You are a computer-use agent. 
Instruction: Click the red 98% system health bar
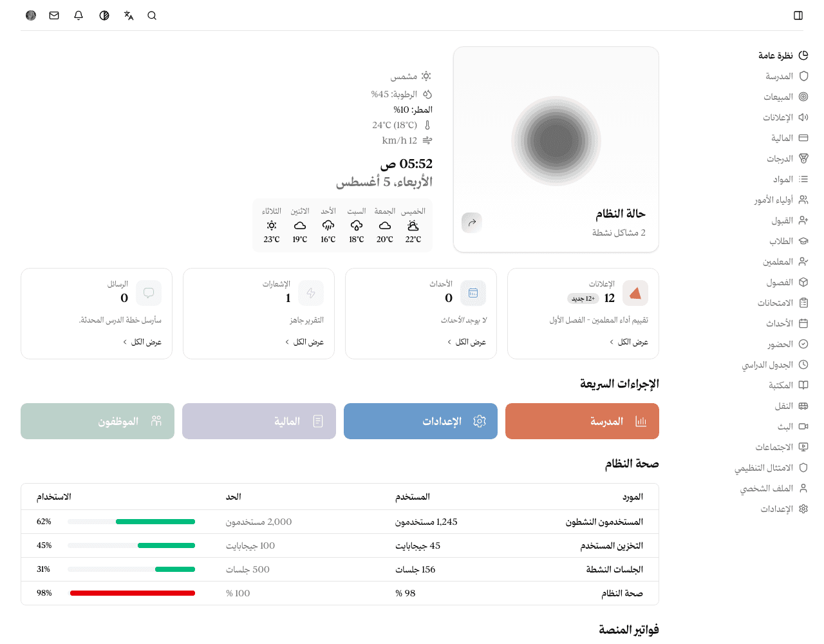[131, 593]
